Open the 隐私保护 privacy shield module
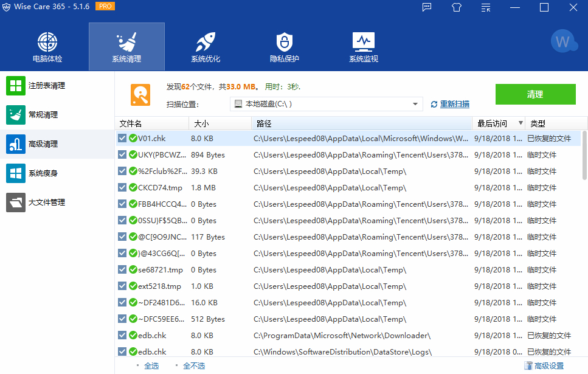This screenshot has width=588, height=374. click(x=284, y=47)
